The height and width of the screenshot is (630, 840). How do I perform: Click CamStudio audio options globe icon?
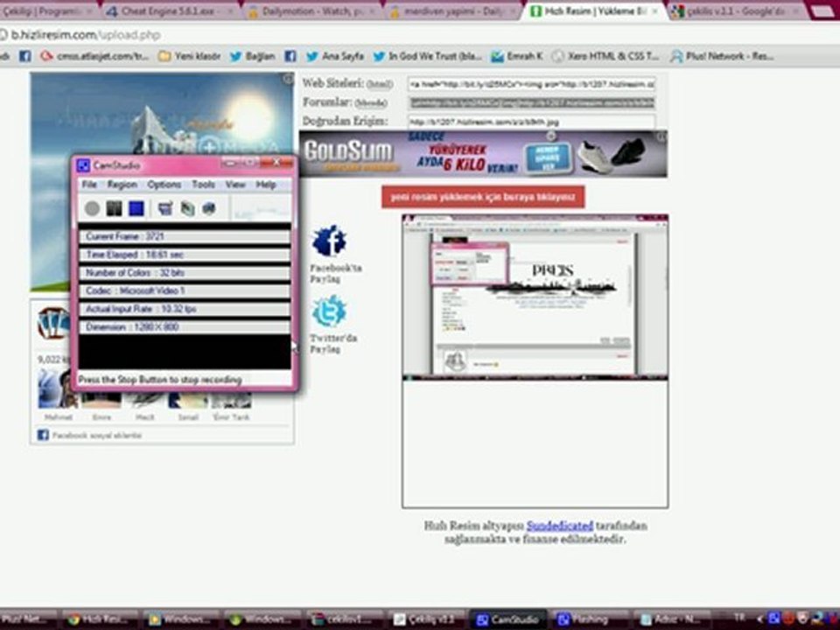(x=209, y=208)
